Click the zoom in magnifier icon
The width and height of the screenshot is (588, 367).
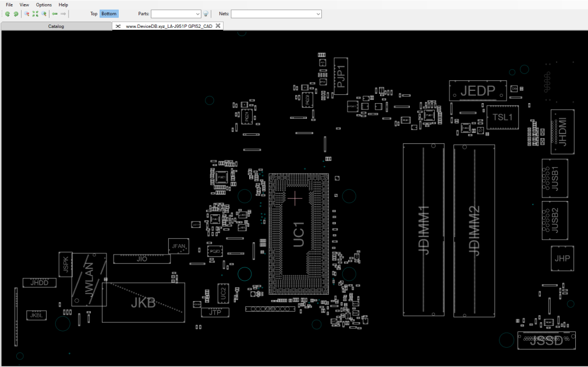(x=44, y=14)
